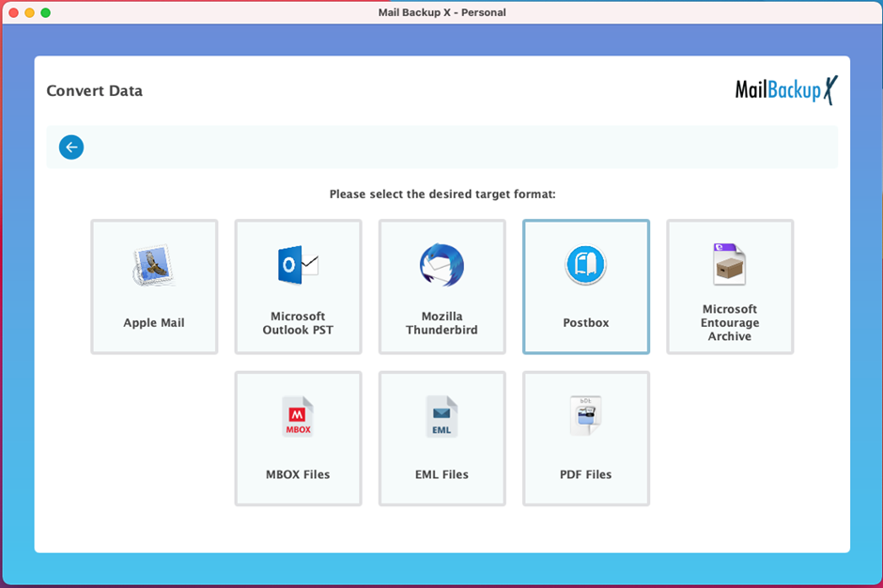The image size is (883, 588).
Task: Click the blue back arrow button
Action: coord(71,147)
